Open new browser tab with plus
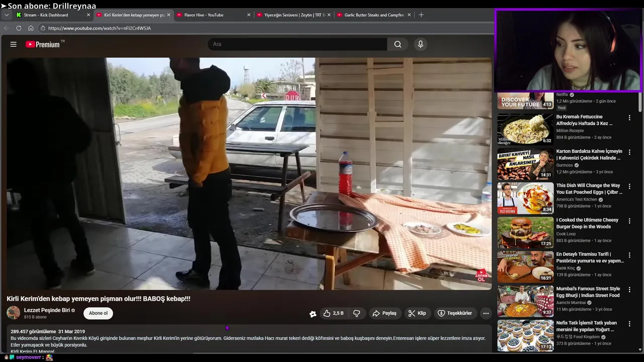Viewport: 644px width, 362px height. (421, 15)
